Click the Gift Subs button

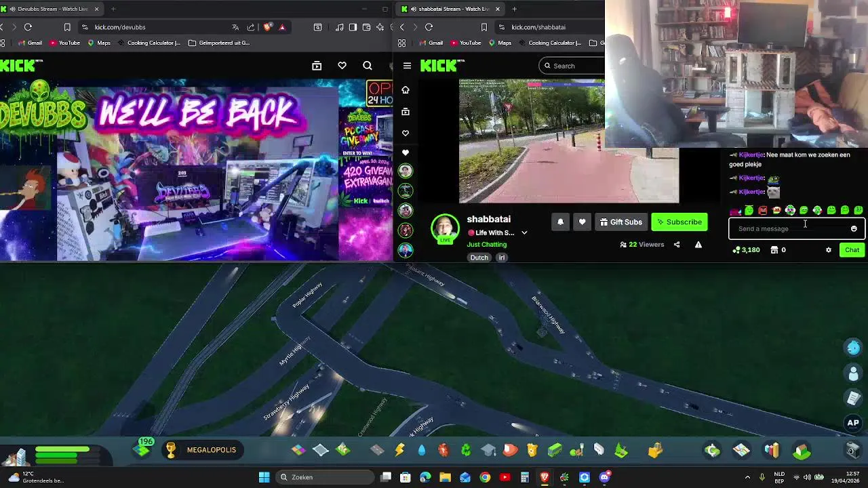[621, 222]
